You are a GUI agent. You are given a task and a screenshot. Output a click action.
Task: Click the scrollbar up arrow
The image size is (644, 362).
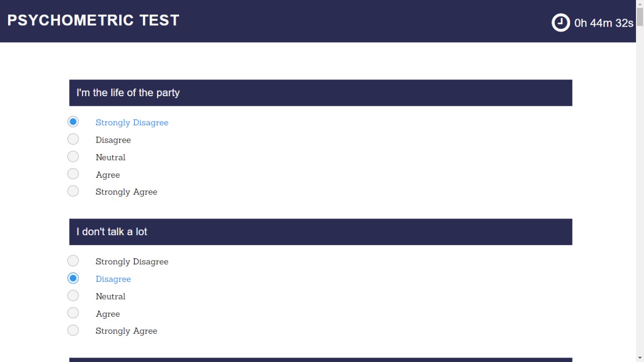[640, 4]
